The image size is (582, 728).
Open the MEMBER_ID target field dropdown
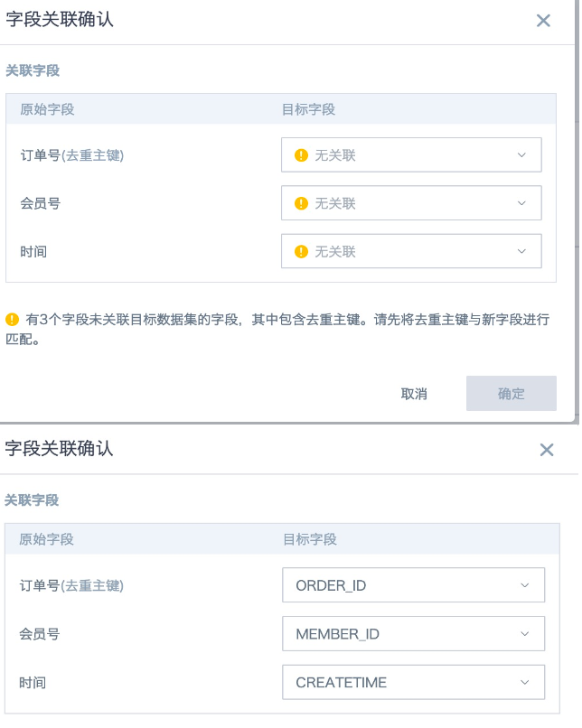[x=413, y=634]
